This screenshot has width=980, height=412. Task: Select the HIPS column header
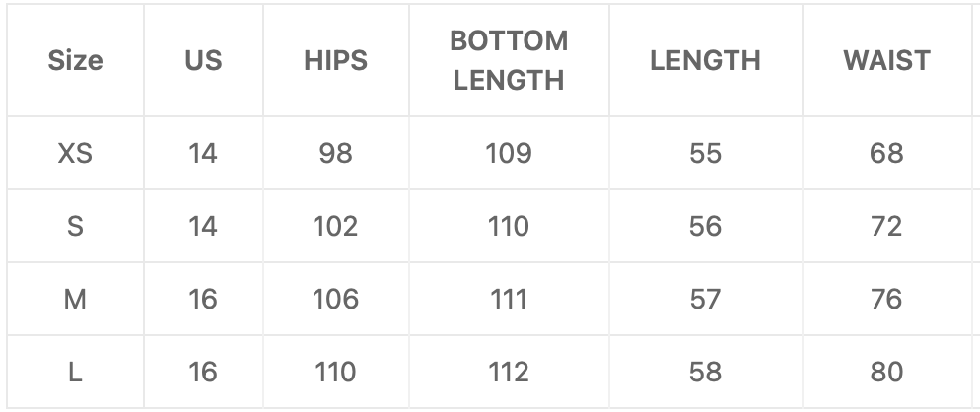coord(335,61)
